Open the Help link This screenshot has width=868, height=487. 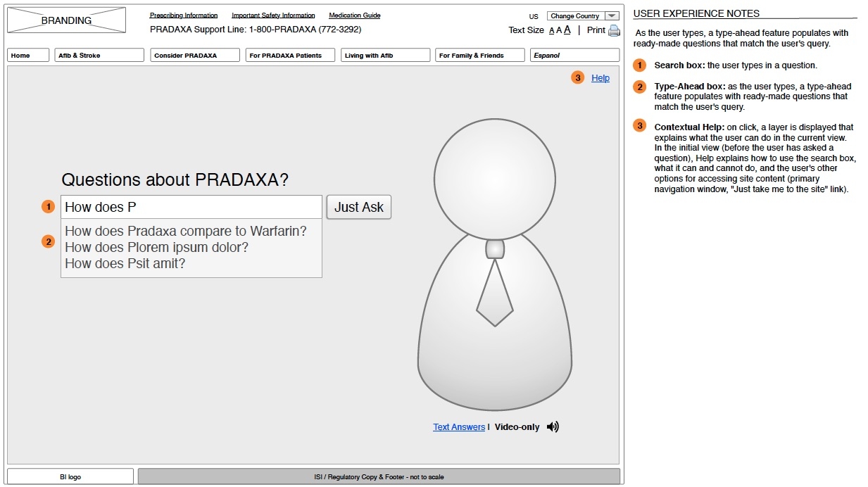600,78
